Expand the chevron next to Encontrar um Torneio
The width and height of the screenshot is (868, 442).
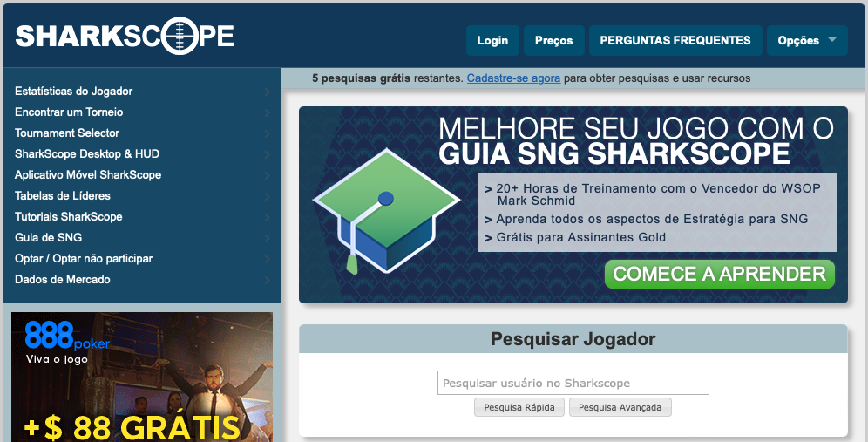(x=268, y=112)
